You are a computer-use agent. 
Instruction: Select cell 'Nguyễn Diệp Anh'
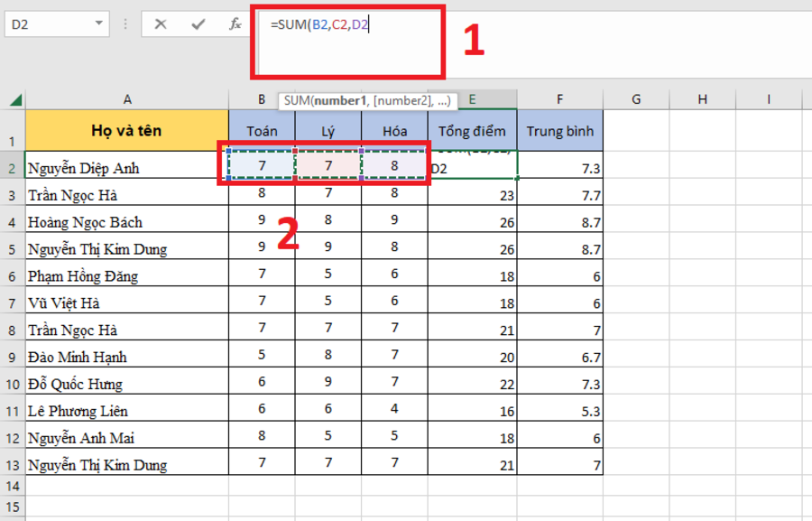(x=127, y=165)
